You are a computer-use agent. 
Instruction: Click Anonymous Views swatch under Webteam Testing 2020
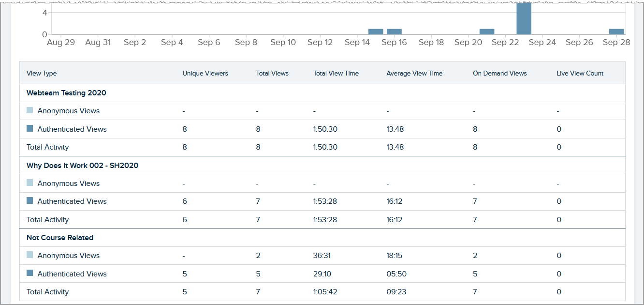[30, 111]
